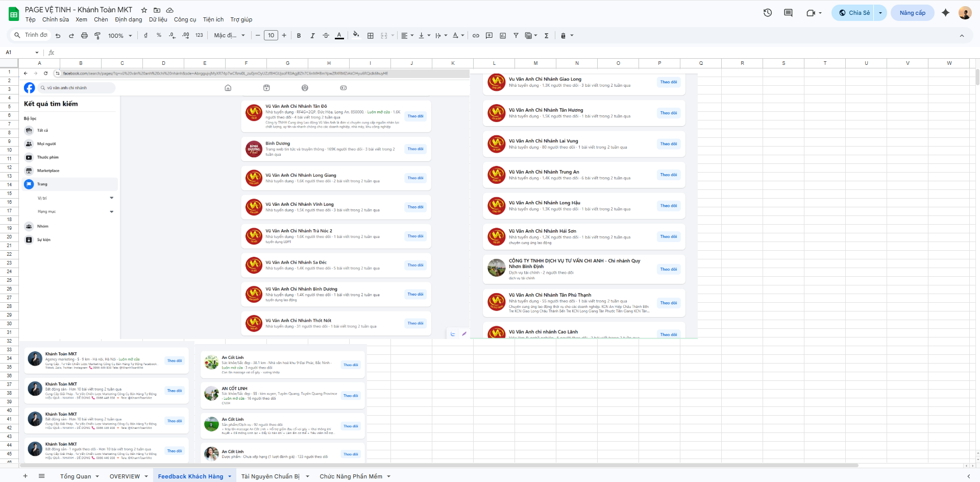Open version history clock icon
Screen dimensions: 980x482
coord(768,13)
